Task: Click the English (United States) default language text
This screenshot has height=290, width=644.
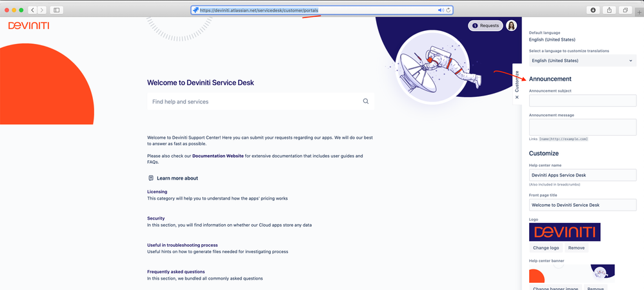Action: 552,39
